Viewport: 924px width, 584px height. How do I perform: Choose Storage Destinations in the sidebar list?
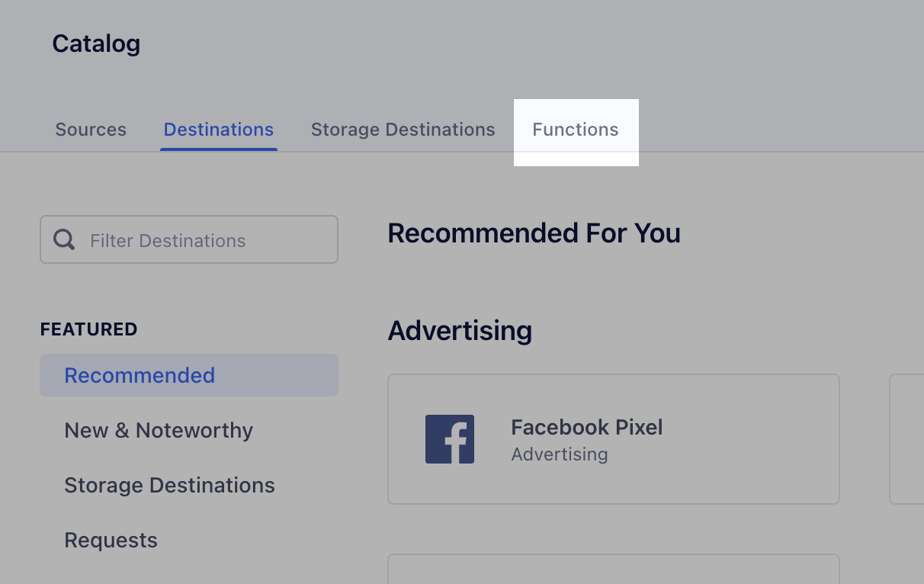tap(169, 485)
